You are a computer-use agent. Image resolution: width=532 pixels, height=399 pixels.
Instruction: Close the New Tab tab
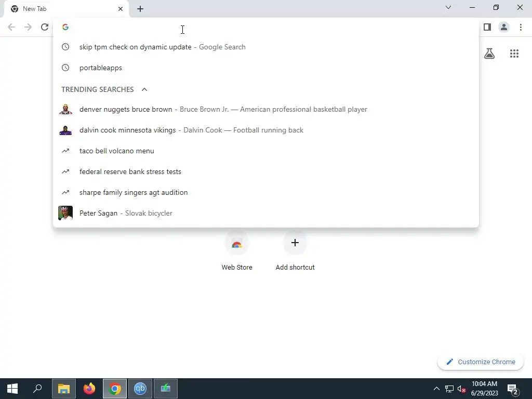pyautogui.click(x=121, y=9)
